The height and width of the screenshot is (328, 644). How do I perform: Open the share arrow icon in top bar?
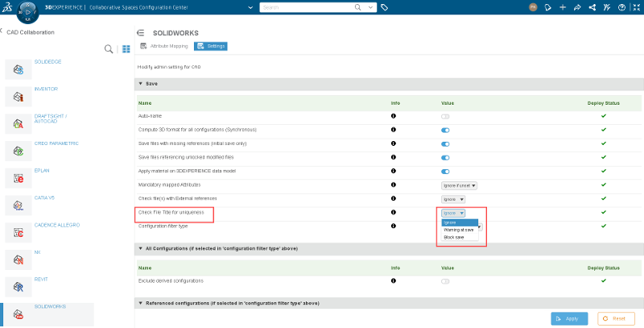pos(577,7)
